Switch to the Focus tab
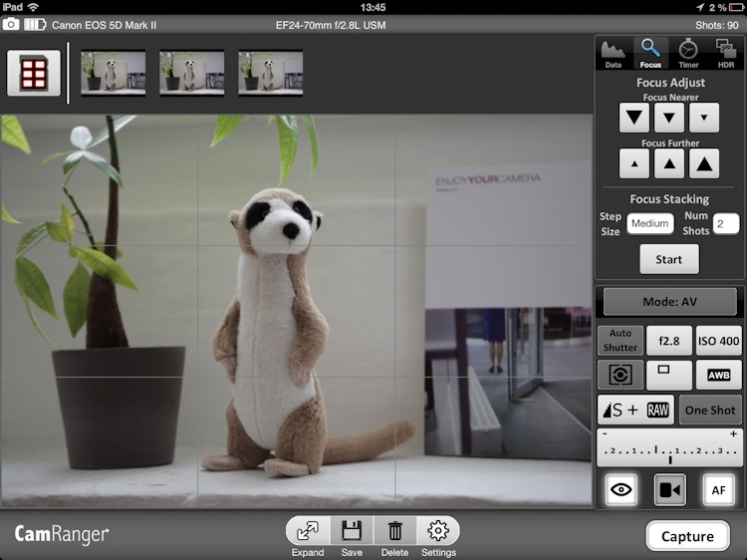The height and width of the screenshot is (560, 747). [650, 54]
